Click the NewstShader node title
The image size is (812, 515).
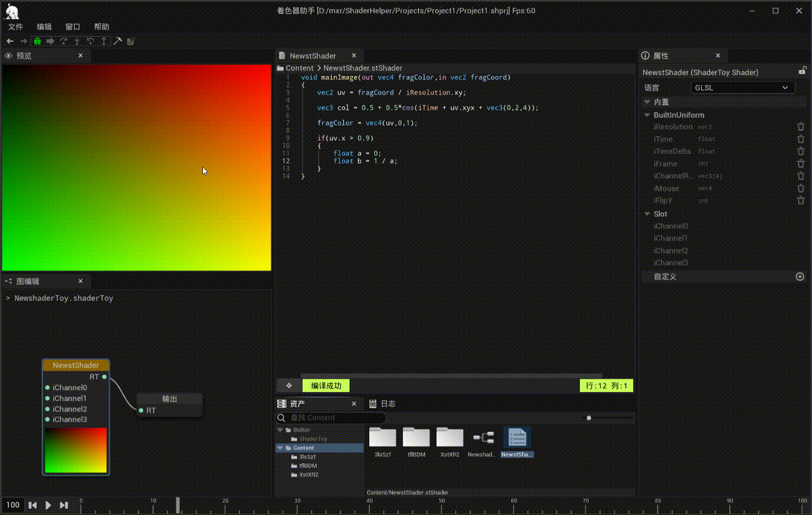click(x=75, y=365)
